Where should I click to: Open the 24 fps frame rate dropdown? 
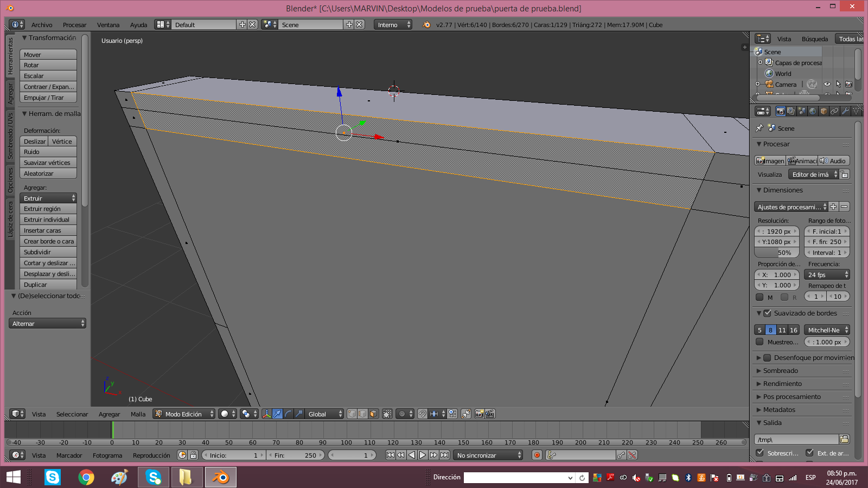pyautogui.click(x=827, y=275)
